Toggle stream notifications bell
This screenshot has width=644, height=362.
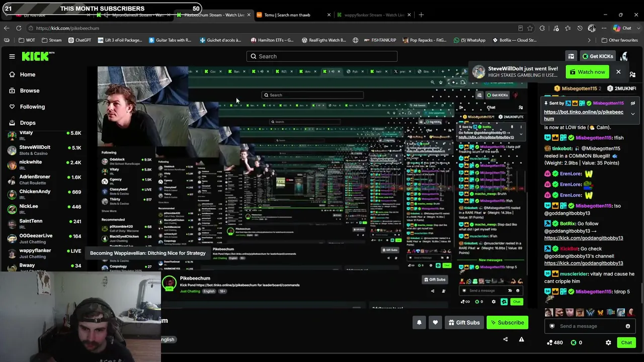pos(419,323)
